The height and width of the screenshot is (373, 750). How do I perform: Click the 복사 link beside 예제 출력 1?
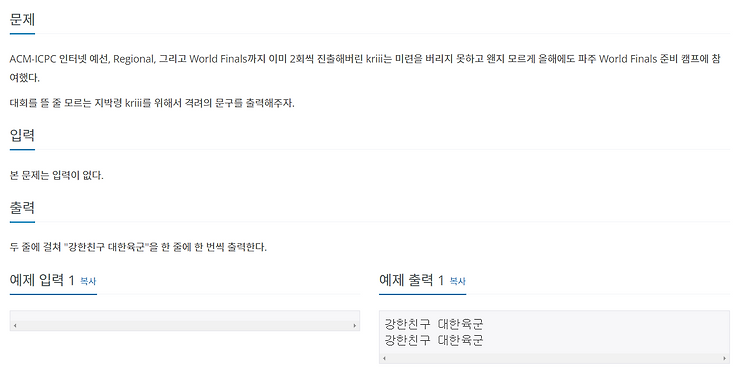(457, 281)
